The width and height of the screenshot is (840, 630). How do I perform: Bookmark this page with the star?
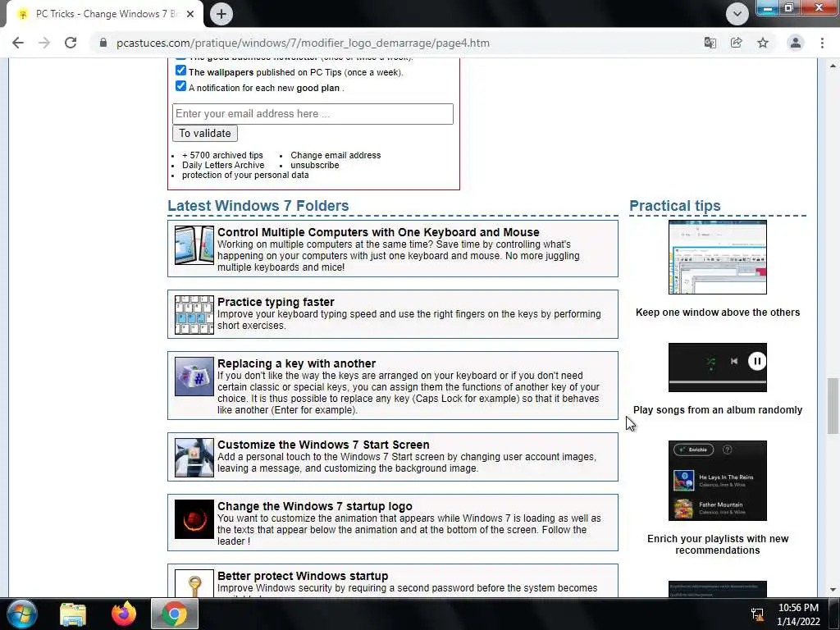763,43
